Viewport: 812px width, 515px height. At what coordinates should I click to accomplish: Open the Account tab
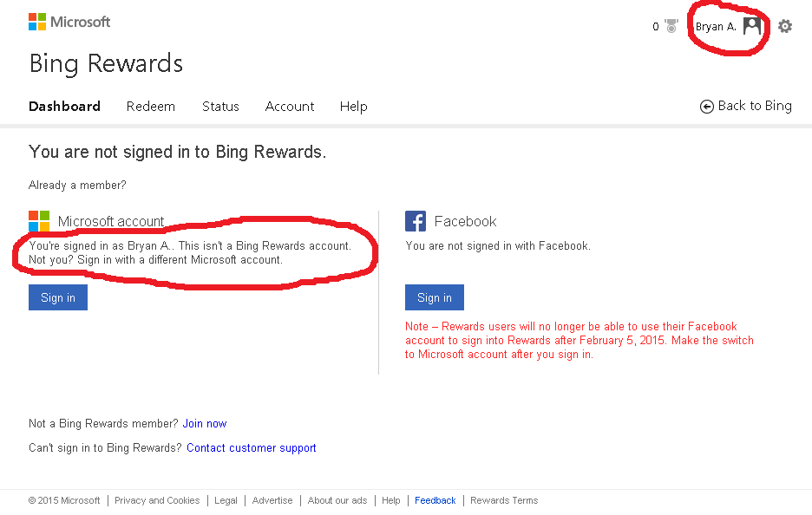[x=290, y=107]
